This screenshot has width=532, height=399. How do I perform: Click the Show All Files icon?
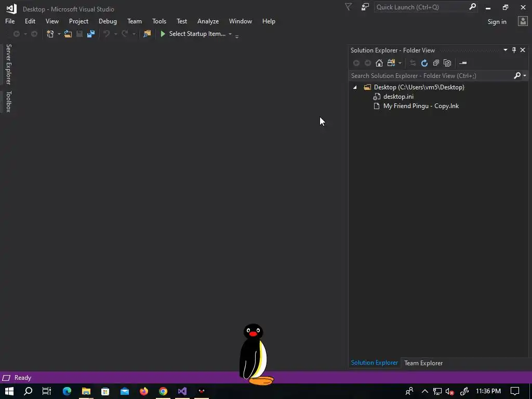[447, 63]
